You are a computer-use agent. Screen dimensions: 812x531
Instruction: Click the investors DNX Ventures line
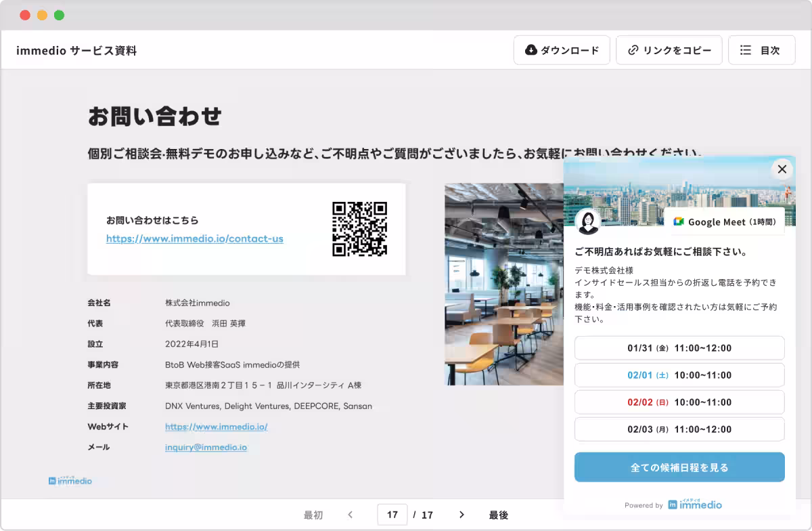[269, 406]
